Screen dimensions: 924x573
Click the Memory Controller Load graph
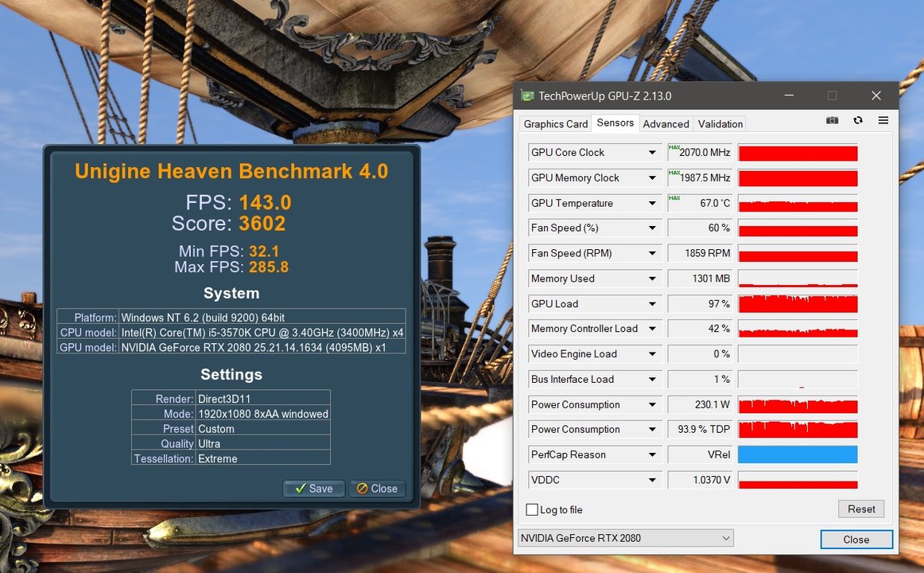(x=798, y=329)
